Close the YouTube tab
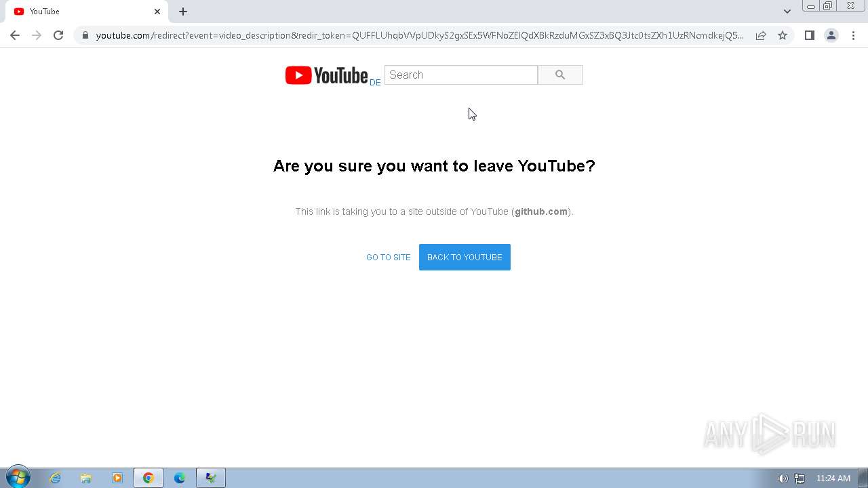Viewport: 868px width, 488px height. [157, 12]
